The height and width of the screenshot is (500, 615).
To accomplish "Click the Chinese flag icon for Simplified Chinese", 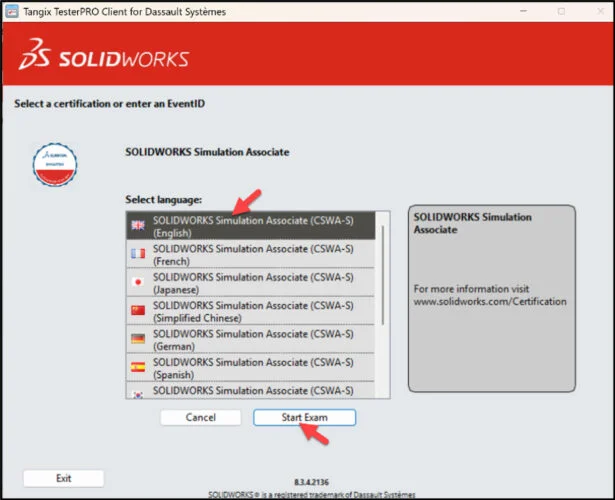I will click(x=138, y=310).
